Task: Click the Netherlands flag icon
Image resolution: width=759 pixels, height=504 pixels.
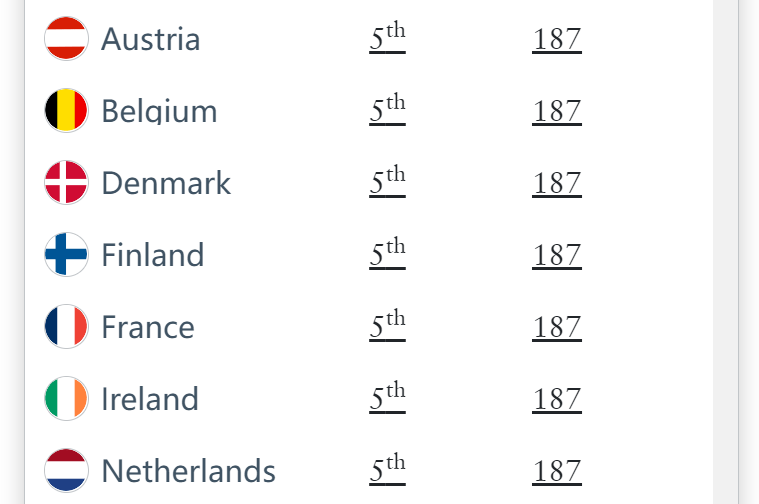Action: 67,471
